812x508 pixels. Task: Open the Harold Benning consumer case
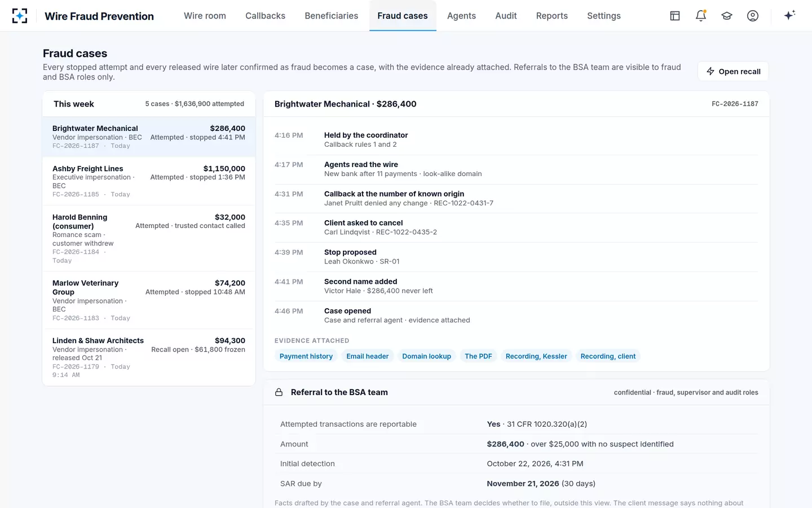tap(149, 239)
